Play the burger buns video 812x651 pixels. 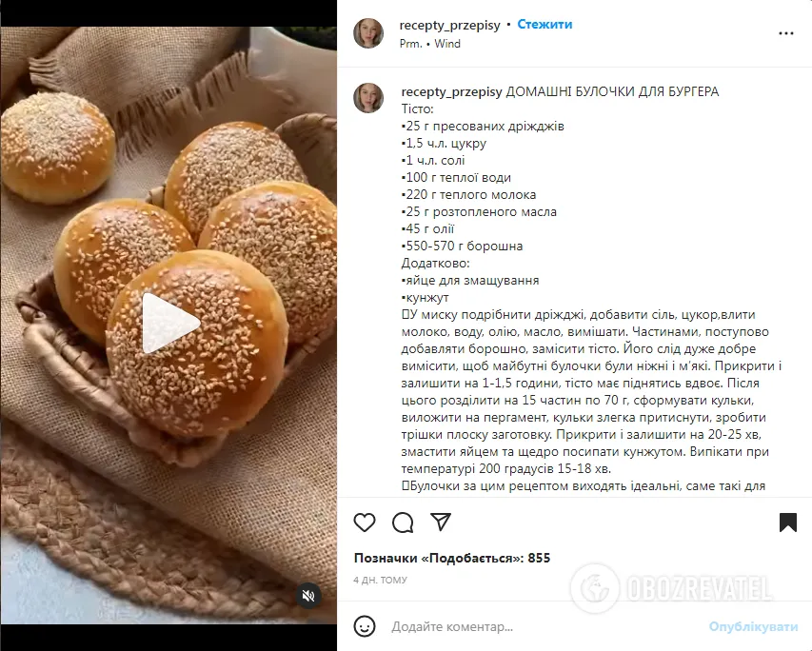pos(170,324)
